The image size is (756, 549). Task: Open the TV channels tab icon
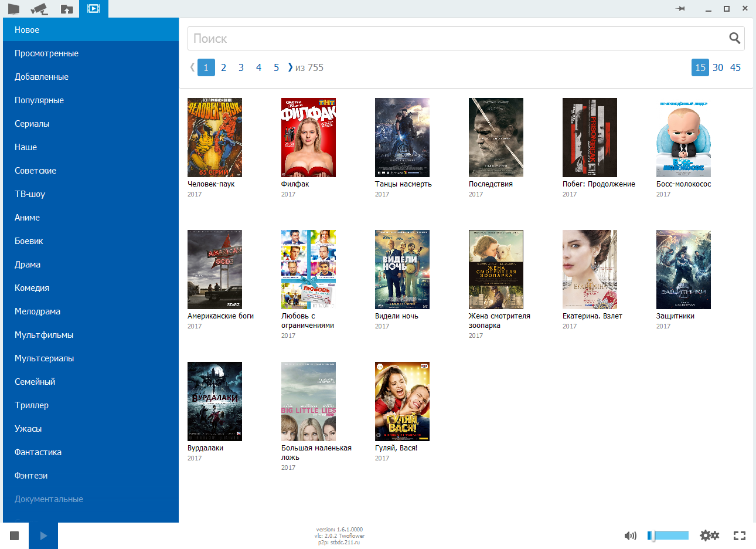[x=13, y=9]
